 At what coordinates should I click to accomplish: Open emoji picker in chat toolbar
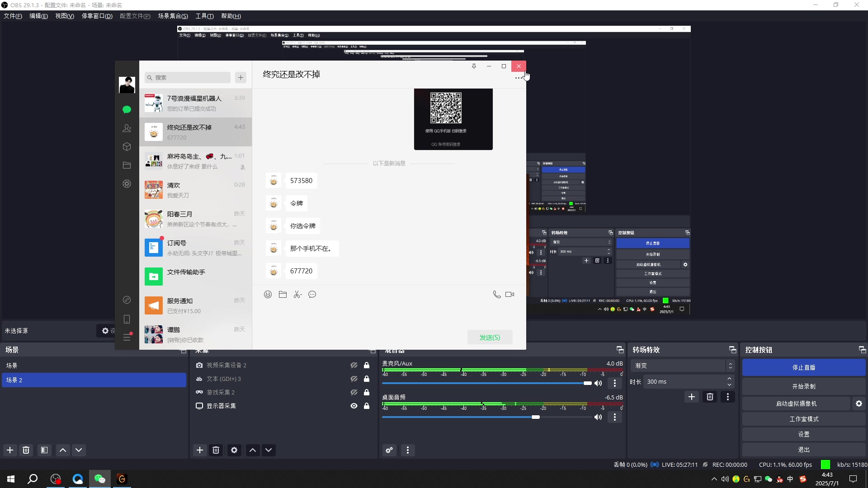(268, 295)
